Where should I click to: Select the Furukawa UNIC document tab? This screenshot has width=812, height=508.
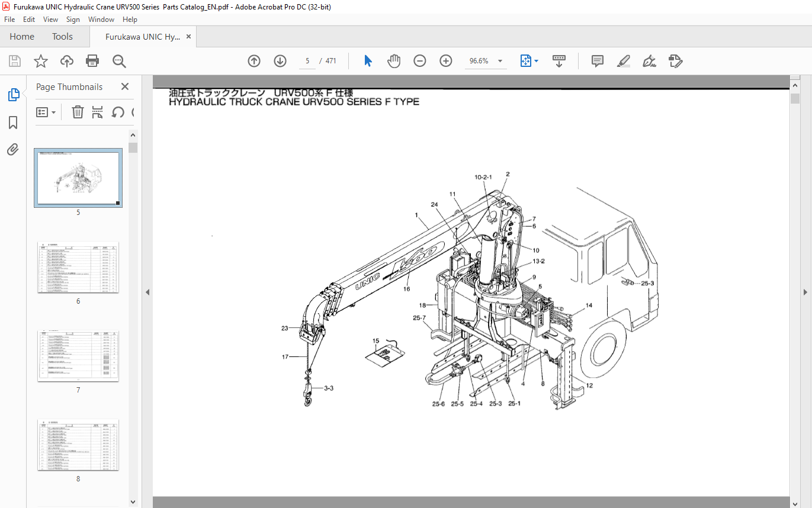click(143, 36)
